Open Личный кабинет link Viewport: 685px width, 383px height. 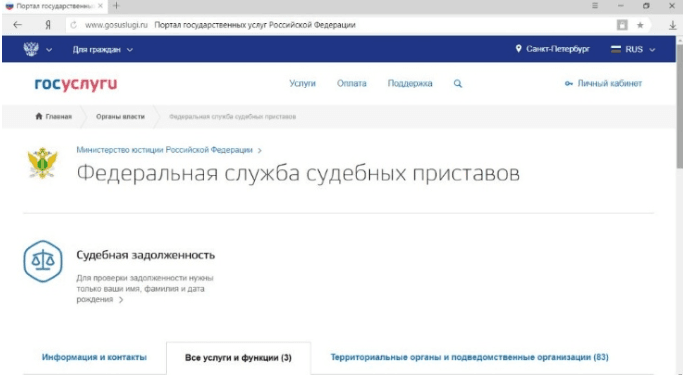coord(609,83)
